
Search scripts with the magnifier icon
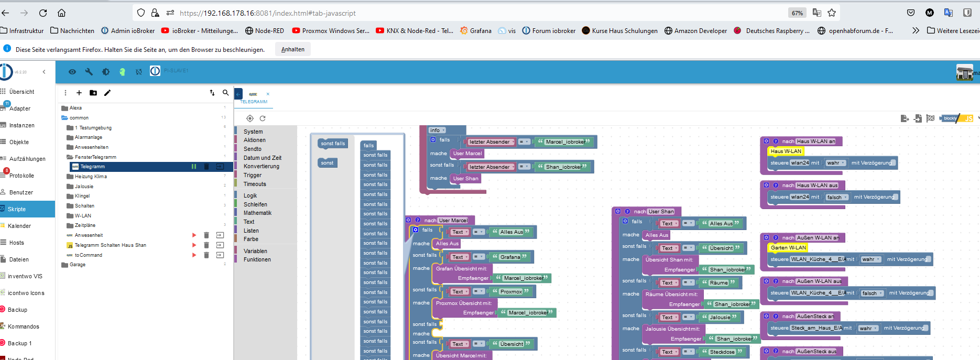(x=226, y=93)
